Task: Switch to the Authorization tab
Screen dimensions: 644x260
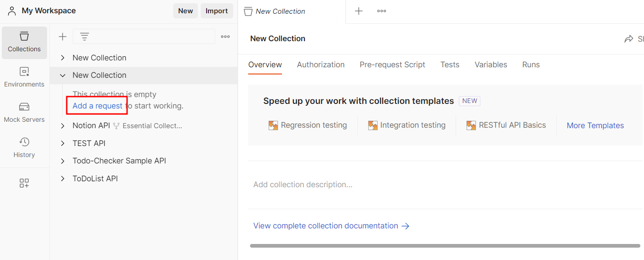Action: coord(320,65)
